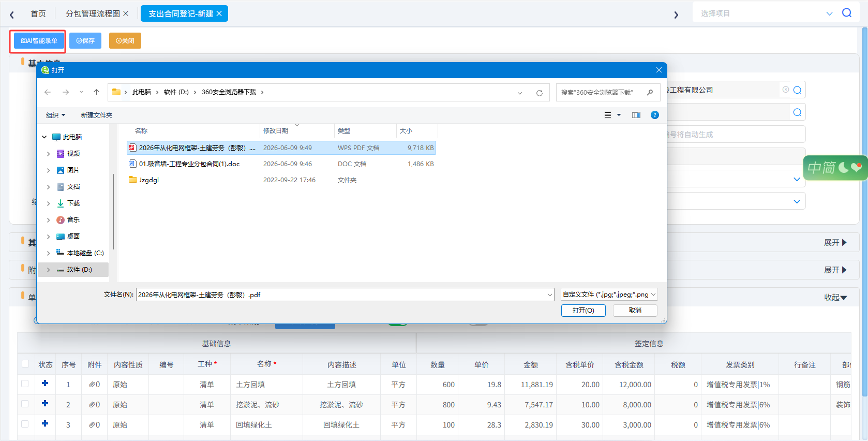The image size is (868, 441).
Task: Switch to the 首页 tab
Action: point(38,13)
